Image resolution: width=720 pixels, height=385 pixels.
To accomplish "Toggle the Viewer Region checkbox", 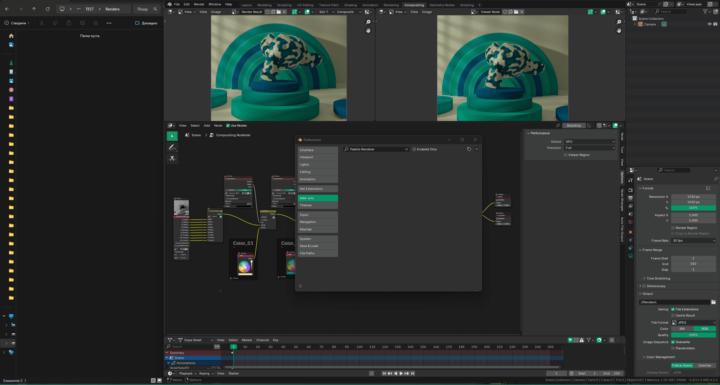I will click(565, 155).
